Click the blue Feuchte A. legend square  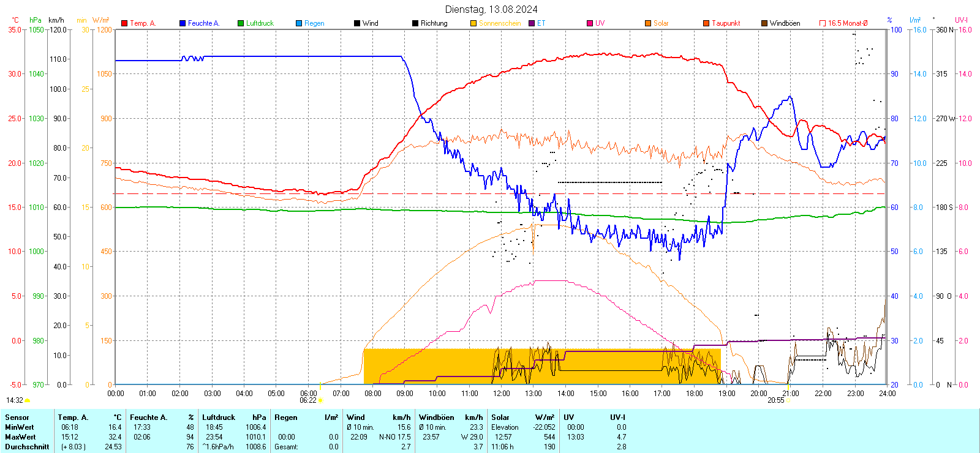click(x=183, y=23)
